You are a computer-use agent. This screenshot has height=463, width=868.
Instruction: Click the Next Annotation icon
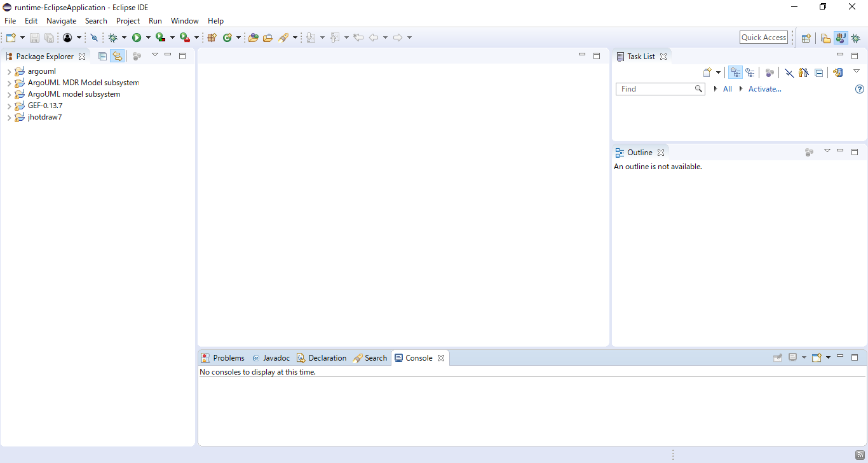tap(311, 38)
